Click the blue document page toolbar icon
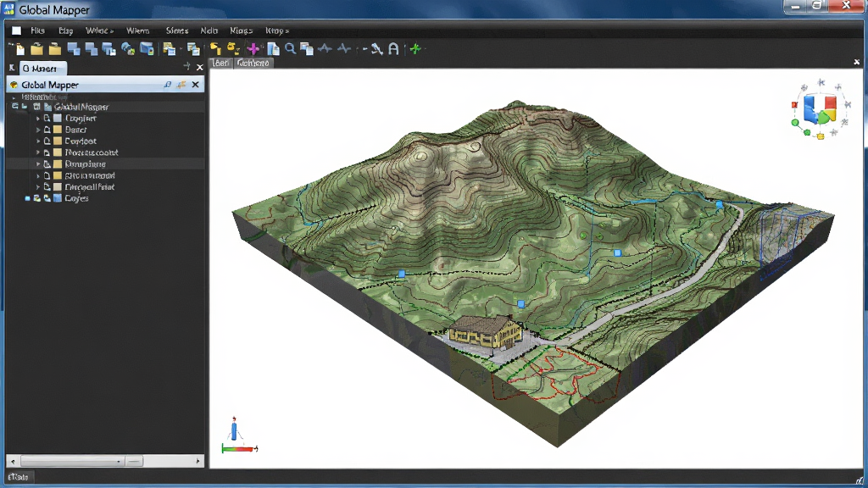 click(x=273, y=48)
